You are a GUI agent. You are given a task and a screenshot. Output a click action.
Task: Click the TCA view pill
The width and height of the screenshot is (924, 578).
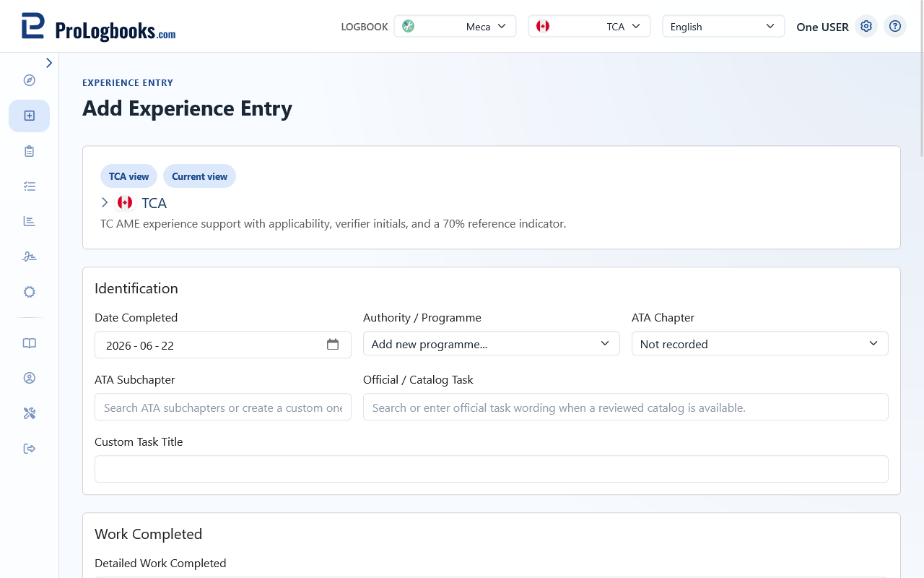click(x=128, y=176)
